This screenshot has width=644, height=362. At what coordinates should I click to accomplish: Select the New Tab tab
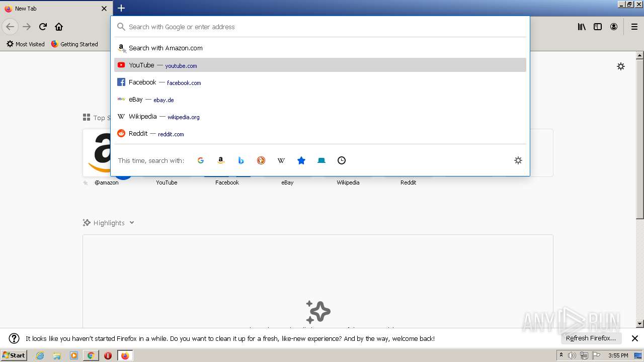(x=56, y=9)
